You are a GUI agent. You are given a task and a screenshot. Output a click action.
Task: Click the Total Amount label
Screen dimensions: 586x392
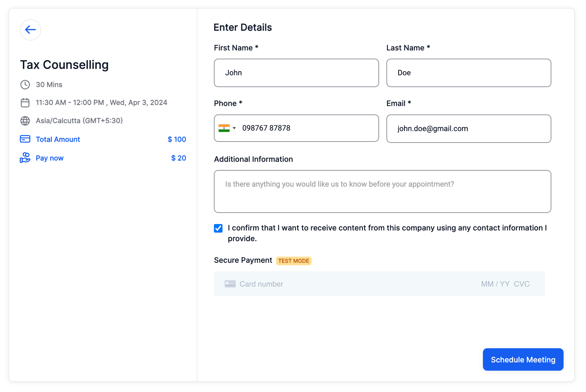(58, 139)
